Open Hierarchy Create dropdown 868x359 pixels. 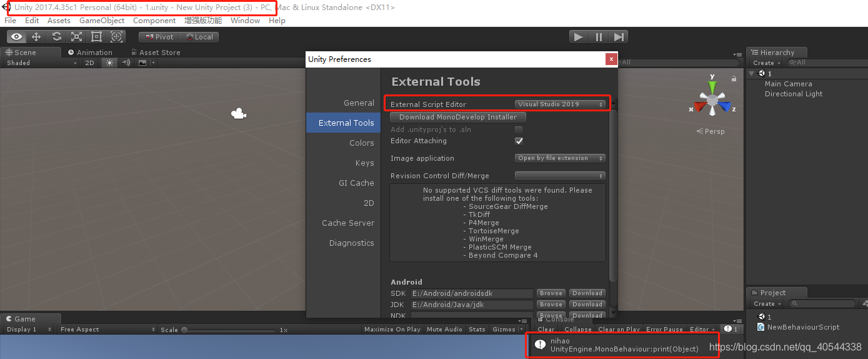pyautogui.click(x=767, y=63)
